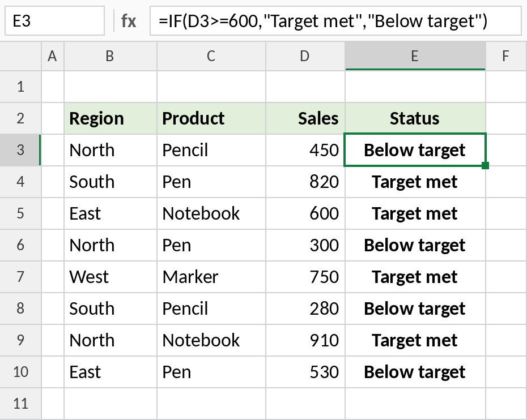The image size is (527, 420).
Task: Click Pen in row 6
Action: (211, 245)
